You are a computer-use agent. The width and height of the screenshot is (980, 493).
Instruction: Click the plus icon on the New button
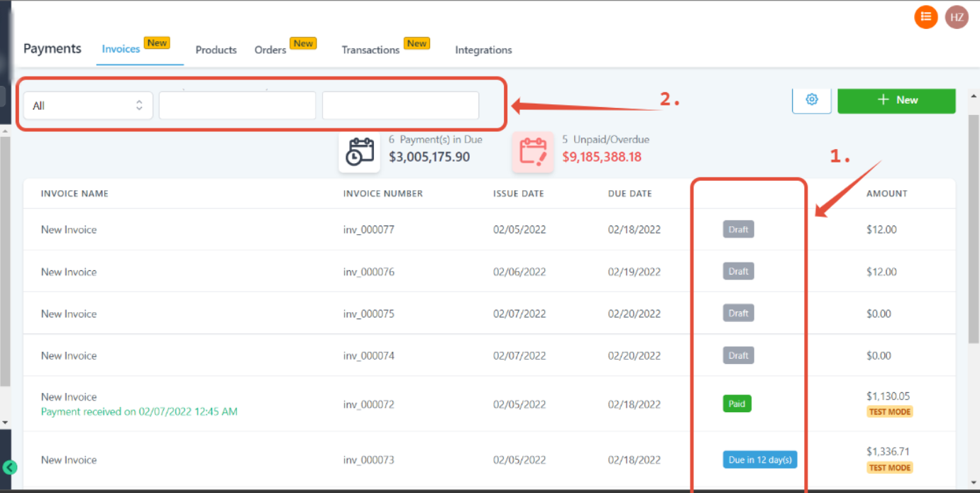[x=883, y=100]
